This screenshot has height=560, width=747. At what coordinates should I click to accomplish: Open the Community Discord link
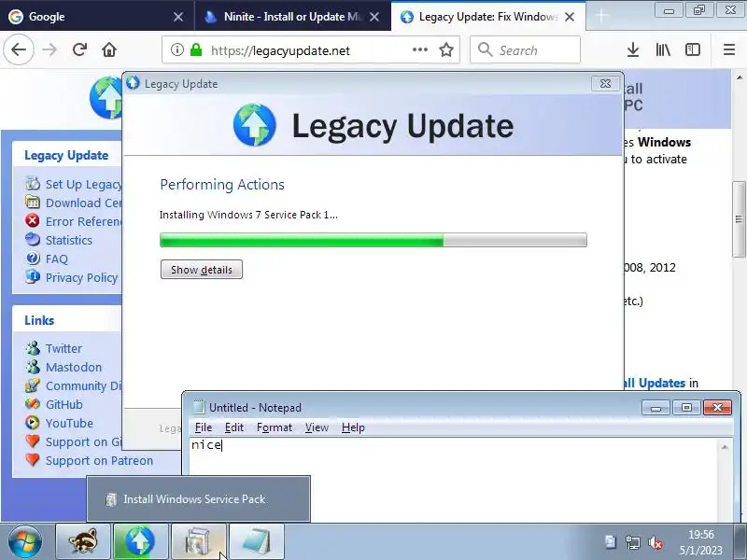coord(83,385)
